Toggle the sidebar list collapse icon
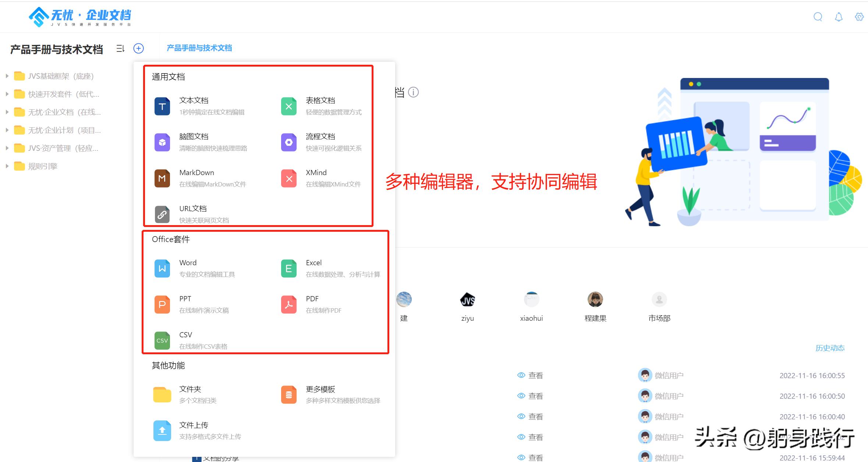This screenshot has height=462, width=868. tap(120, 48)
